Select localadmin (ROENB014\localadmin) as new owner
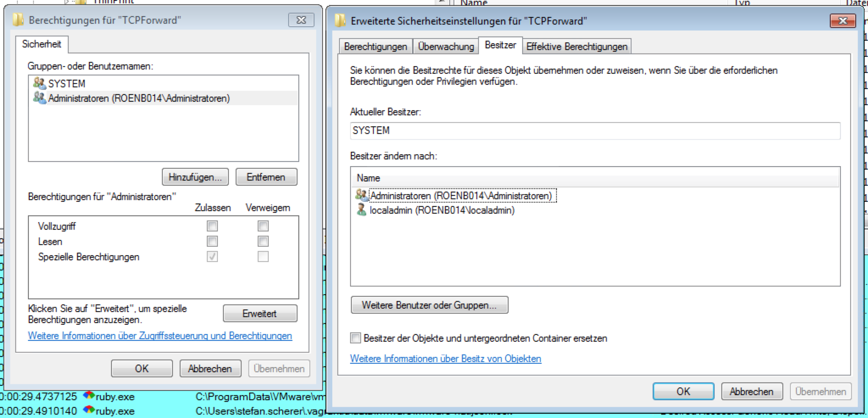 (x=442, y=210)
